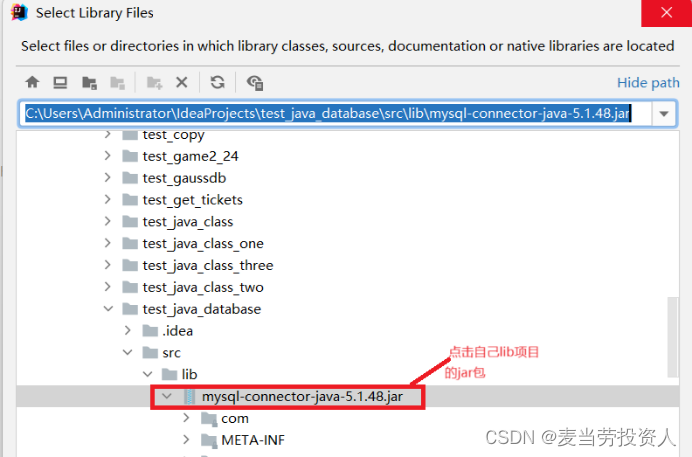Click the Show Hidden Files icon

point(255,82)
